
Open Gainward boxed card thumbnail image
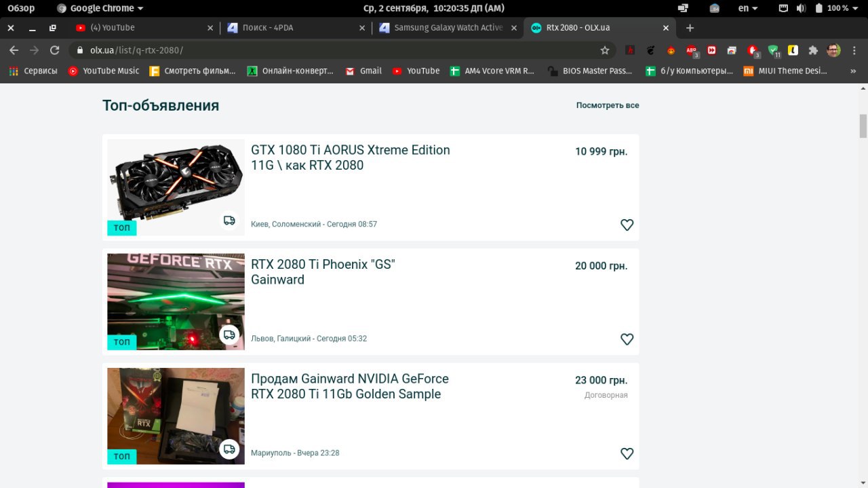coord(176,416)
